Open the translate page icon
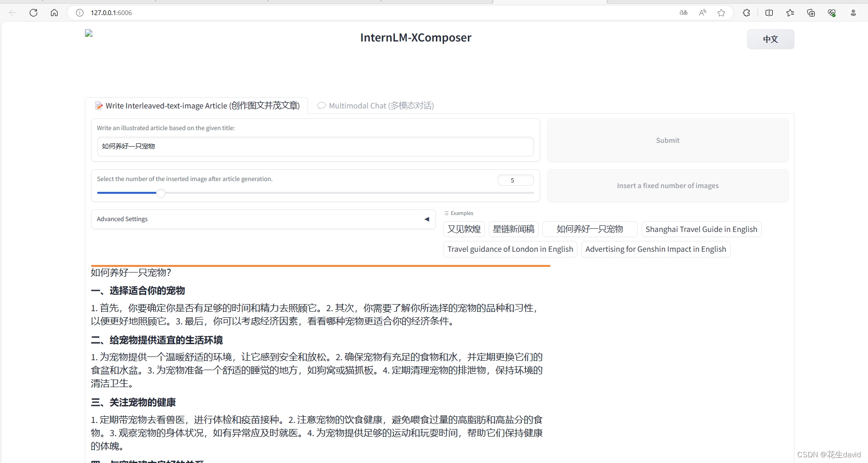Screen dimensions: 868x463 pos(684,13)
